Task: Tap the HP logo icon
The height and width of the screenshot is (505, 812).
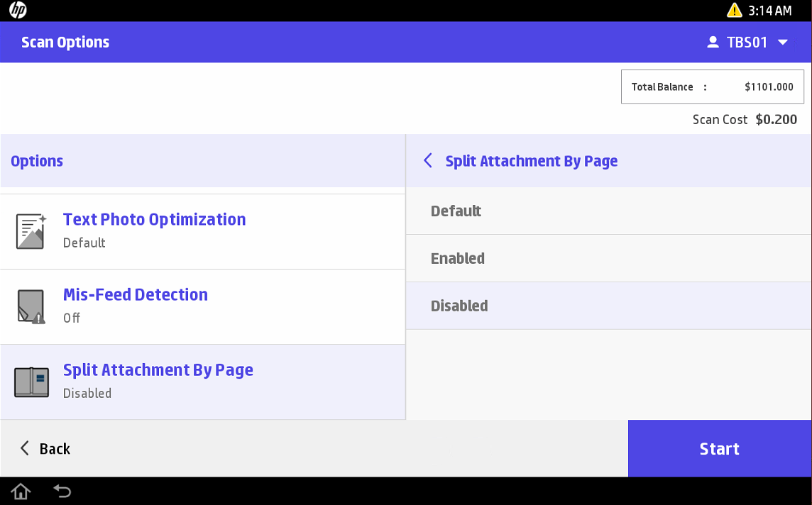Action: (18, 11)
